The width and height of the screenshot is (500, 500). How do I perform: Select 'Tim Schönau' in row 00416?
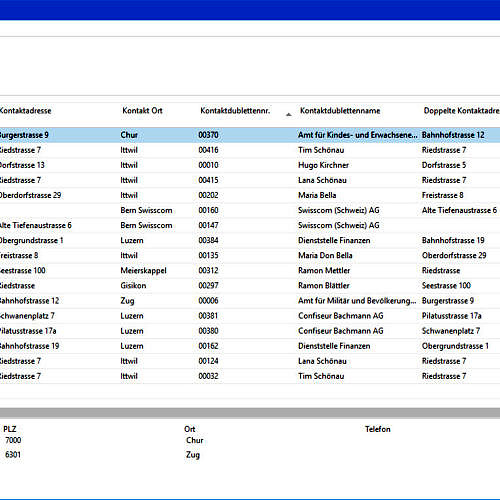[321, 150]
